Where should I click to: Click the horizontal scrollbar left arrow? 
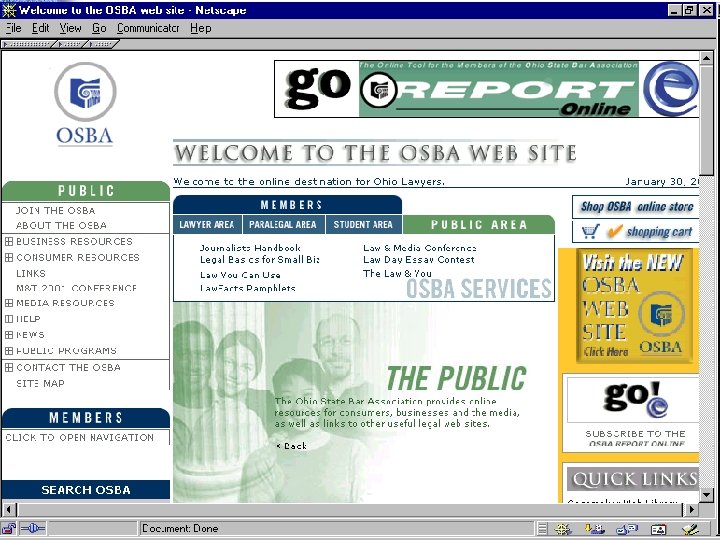pyautogui.click(x=9, y=509)
